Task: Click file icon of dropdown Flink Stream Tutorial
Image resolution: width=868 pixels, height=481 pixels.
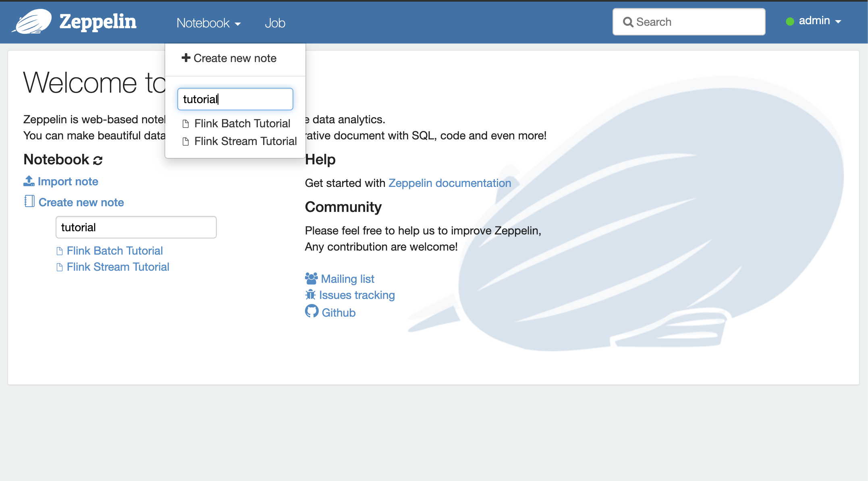Action: [186, 141]
